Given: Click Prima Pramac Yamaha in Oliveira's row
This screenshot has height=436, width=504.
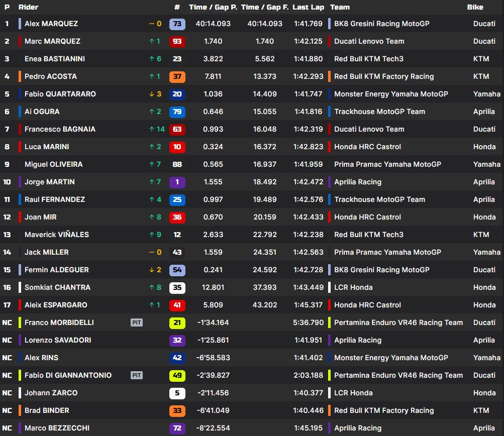Looking at the screenshot, I should click(x=387, y=164).
